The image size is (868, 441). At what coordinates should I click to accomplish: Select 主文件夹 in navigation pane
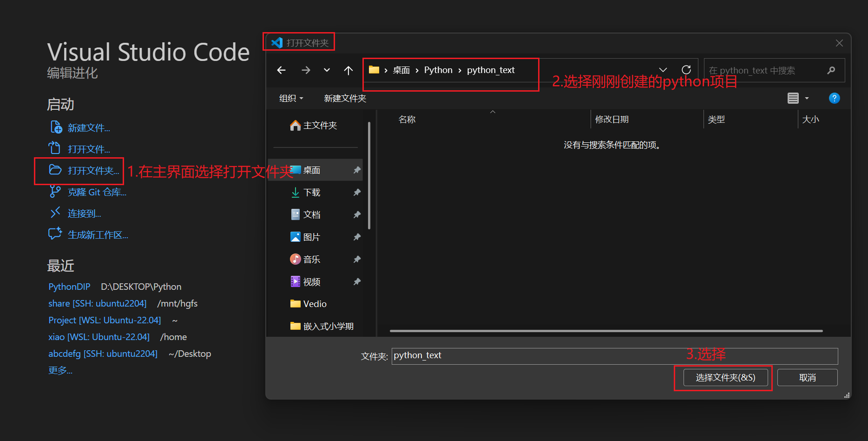coord(313,126)
